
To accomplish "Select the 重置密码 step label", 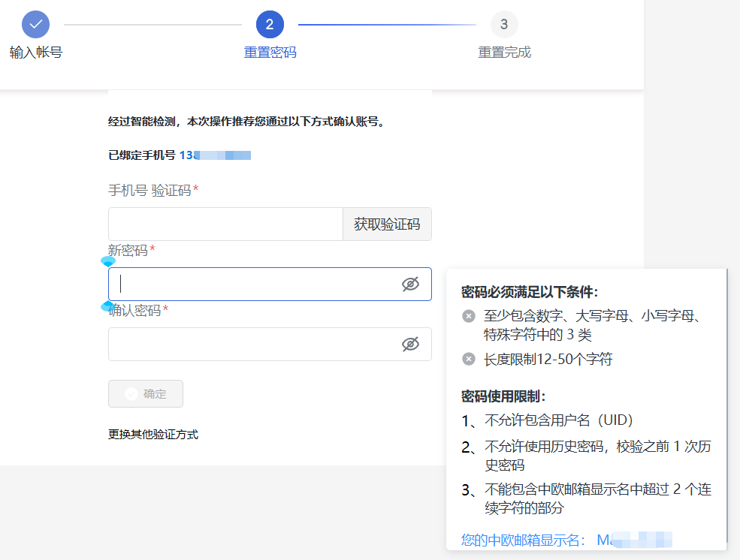I will tap(270, 53).
